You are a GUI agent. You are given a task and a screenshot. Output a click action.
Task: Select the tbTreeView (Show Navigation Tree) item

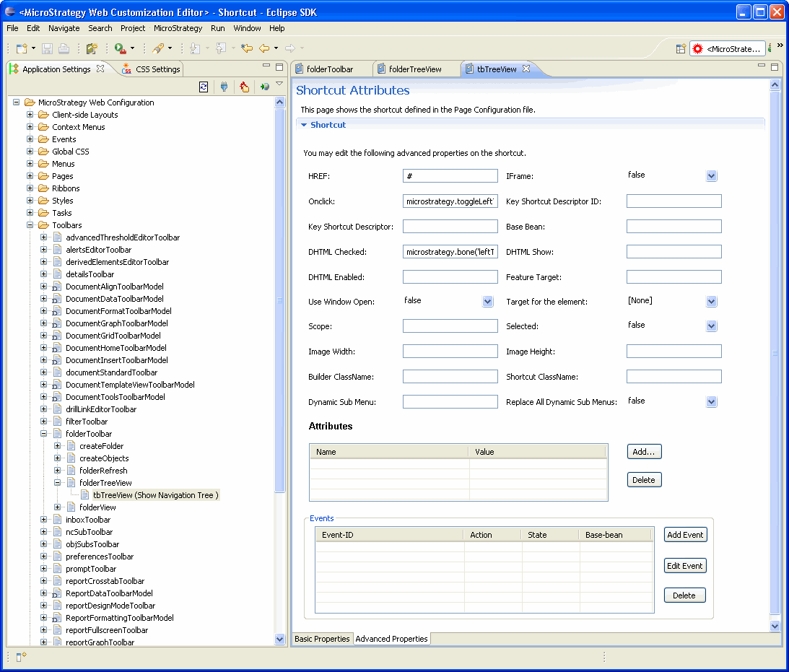tap(155, 495)
